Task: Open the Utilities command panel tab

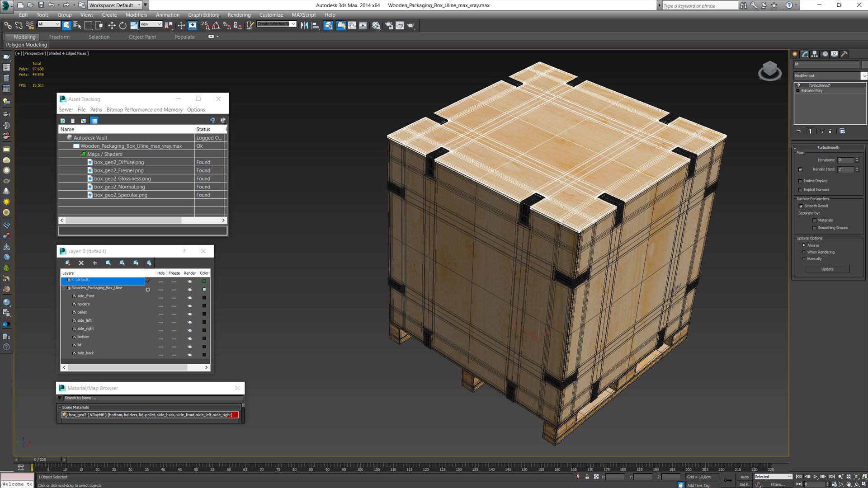Action: 844,54
